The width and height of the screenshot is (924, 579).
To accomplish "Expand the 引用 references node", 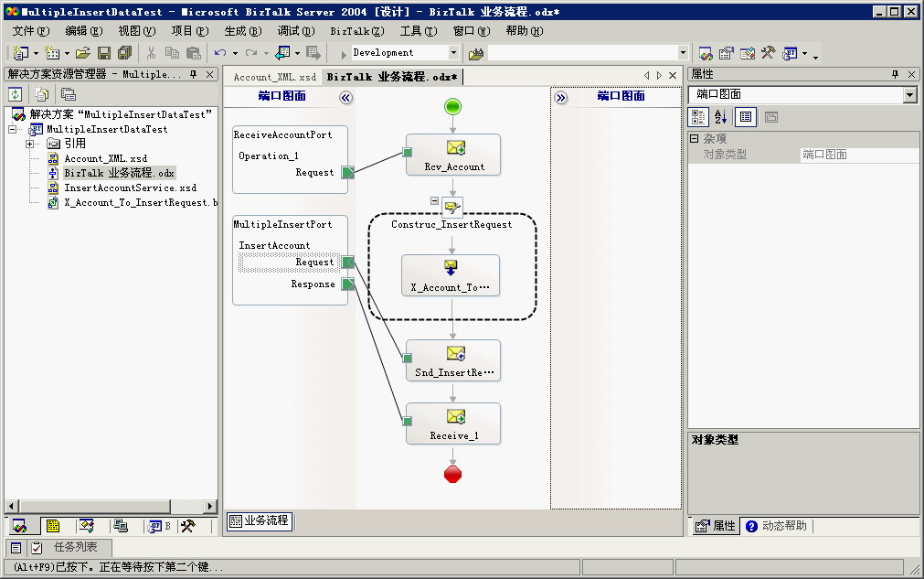I will click(29, 144).
